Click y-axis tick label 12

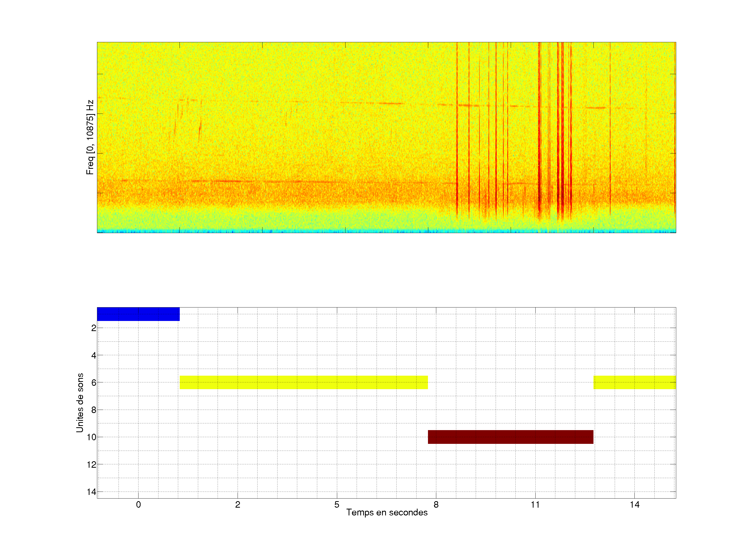[92, 465]
